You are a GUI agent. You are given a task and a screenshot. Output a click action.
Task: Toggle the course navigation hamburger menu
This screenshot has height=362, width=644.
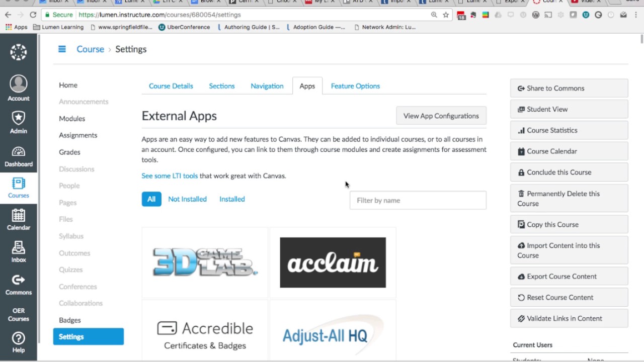coord(62,49)
